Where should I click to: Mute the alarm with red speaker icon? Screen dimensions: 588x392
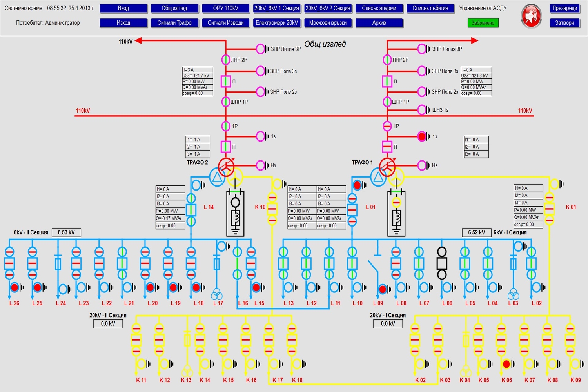531,16
